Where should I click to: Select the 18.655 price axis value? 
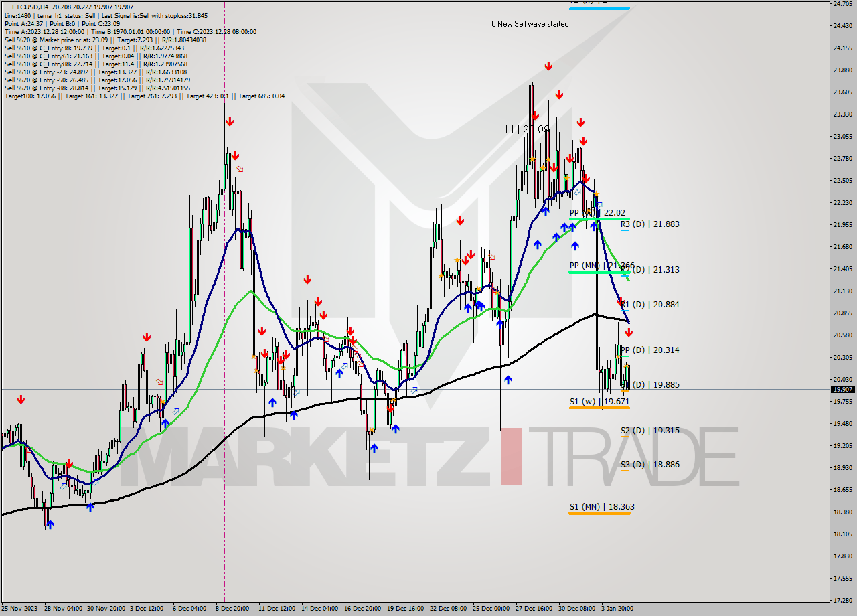[x=842, y=489]
